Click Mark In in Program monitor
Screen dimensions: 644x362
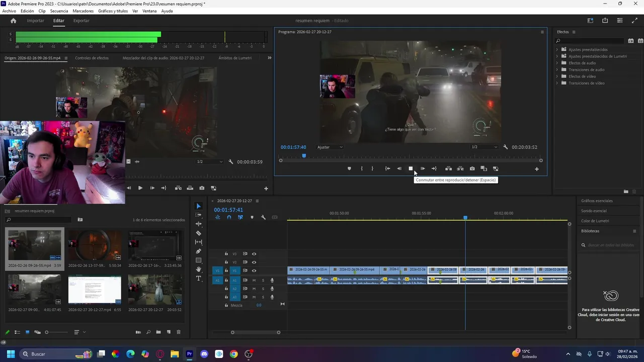click(x=362, y=168)
